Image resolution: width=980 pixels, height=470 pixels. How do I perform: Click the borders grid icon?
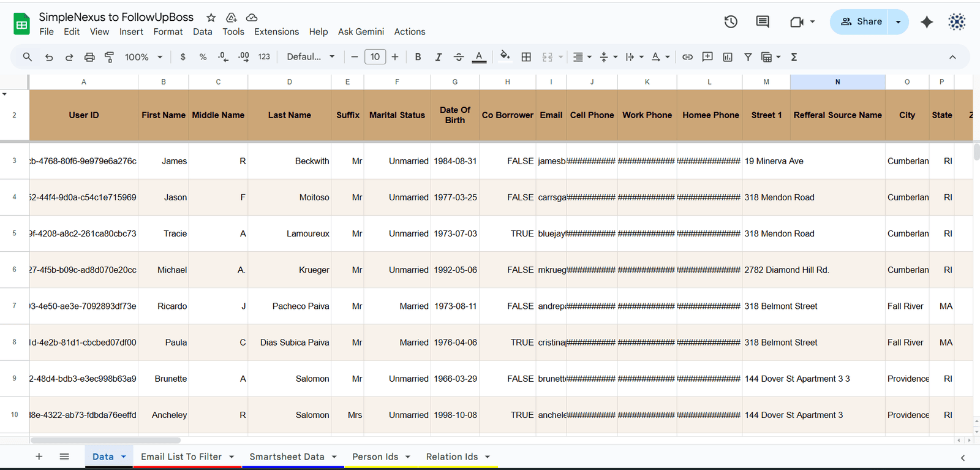pyautogui.click(x=526, y=57)
